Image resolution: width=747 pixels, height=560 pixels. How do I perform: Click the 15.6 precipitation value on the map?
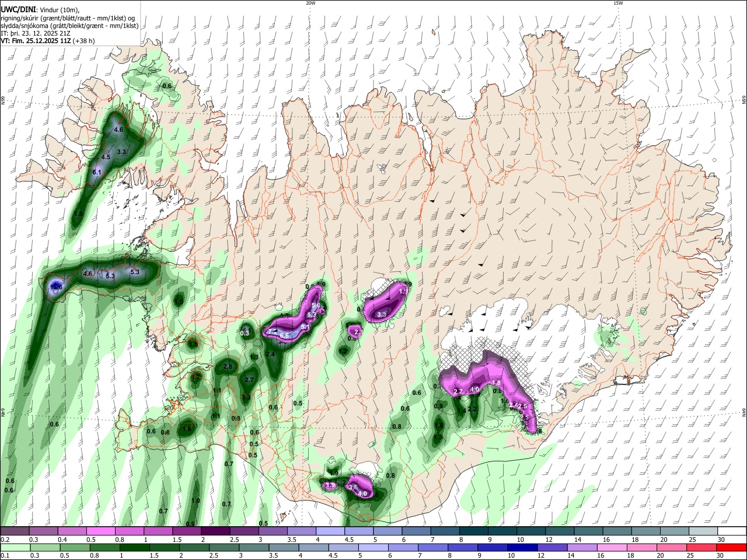[x=56, y=287]
